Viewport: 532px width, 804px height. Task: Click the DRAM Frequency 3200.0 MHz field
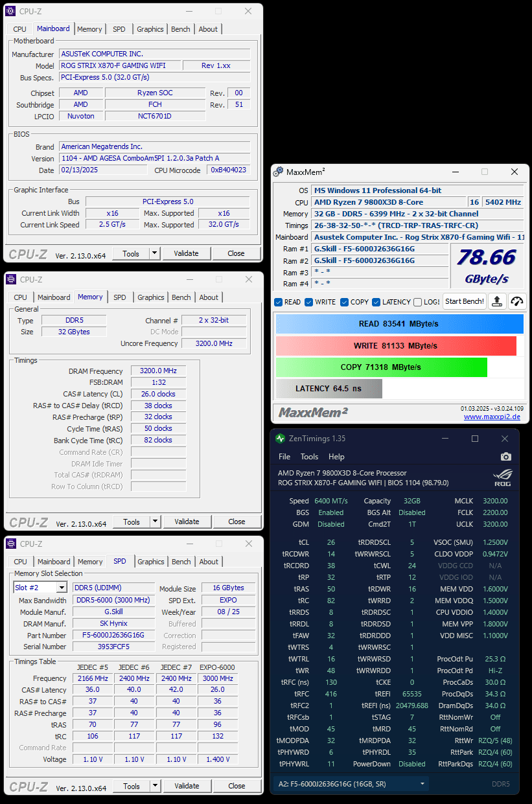pyautogui.click(x=158, y=371)
